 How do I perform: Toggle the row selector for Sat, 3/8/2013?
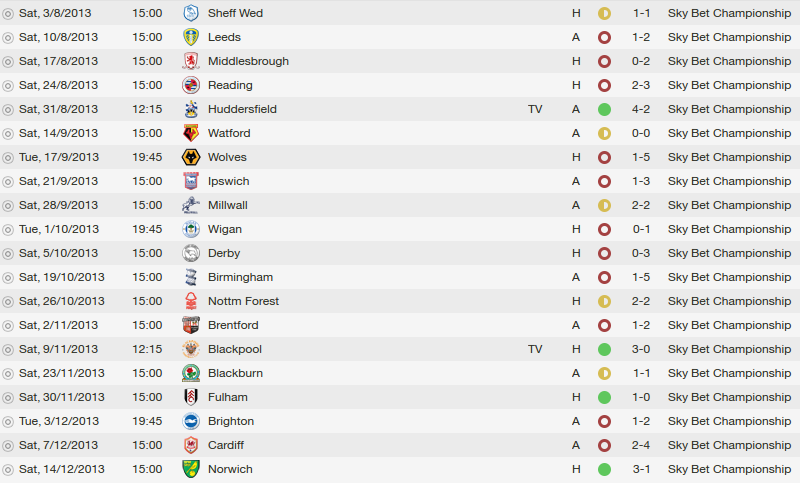coord(8,14)
